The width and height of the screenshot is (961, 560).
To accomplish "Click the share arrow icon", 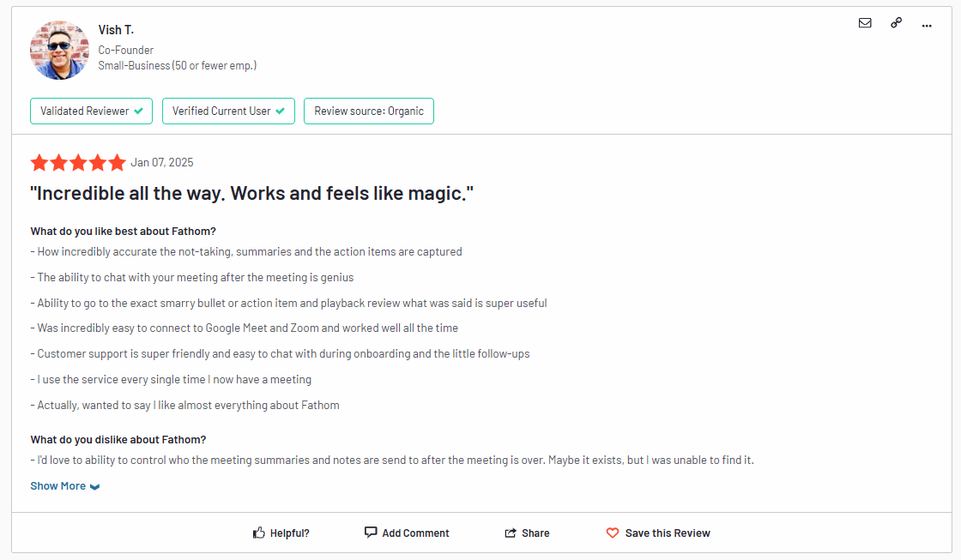I will point(510,533).
